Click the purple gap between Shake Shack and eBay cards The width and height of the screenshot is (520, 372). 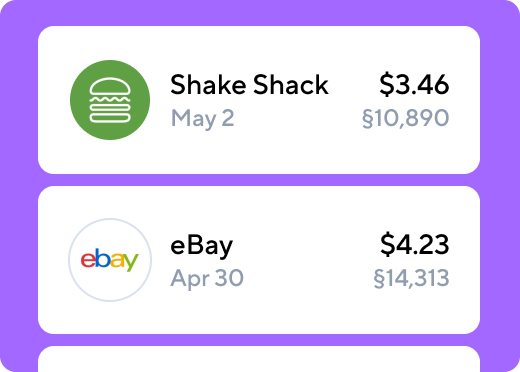pyautogui.click(x=259, y=180)
